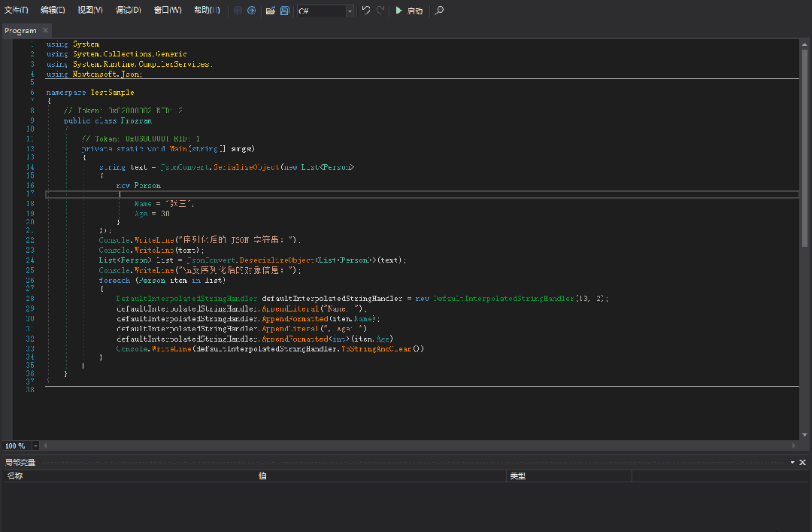This screenshot has height=532, width=812.
Task: Click the 名称 column header
Action: [15, 476]
